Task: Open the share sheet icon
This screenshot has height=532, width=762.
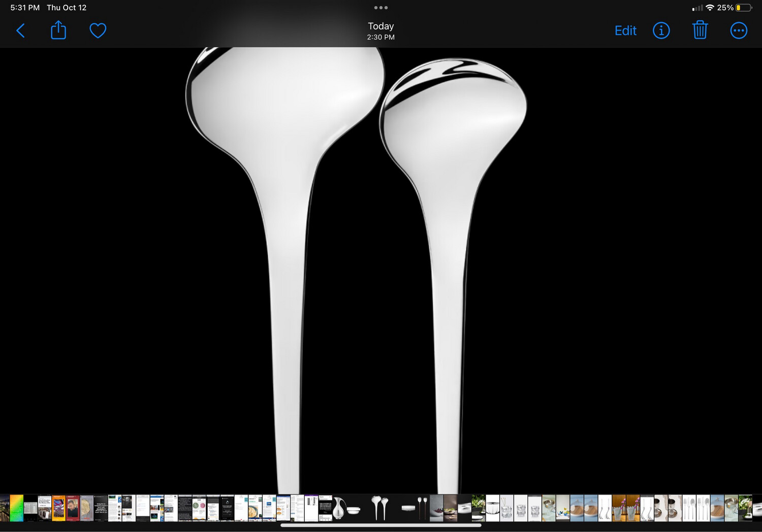Action: coord(58,30)
